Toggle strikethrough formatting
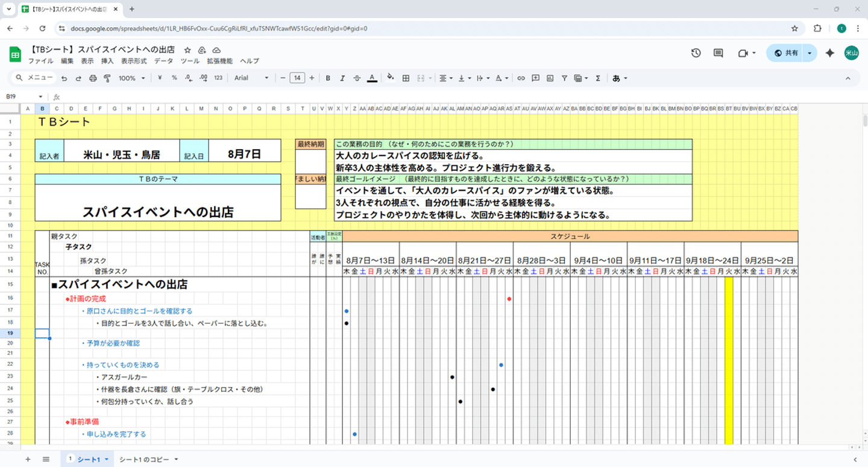868x467 pixels. [x=357, y=78]
